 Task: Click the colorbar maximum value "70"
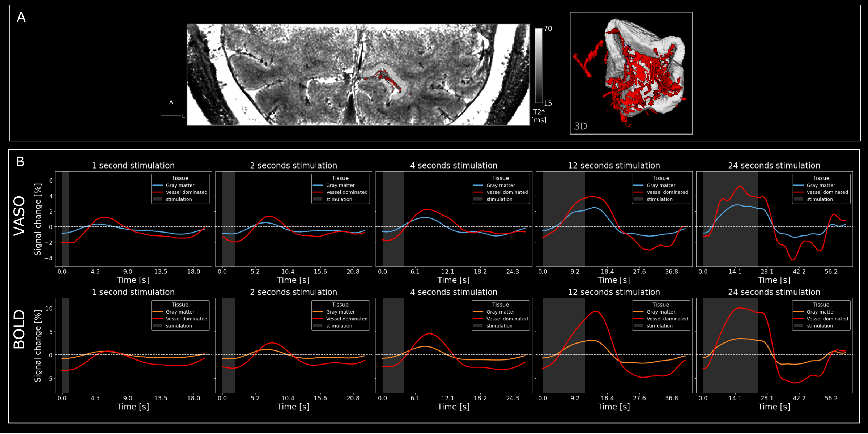pyautogui.click(x=548, y=29)
